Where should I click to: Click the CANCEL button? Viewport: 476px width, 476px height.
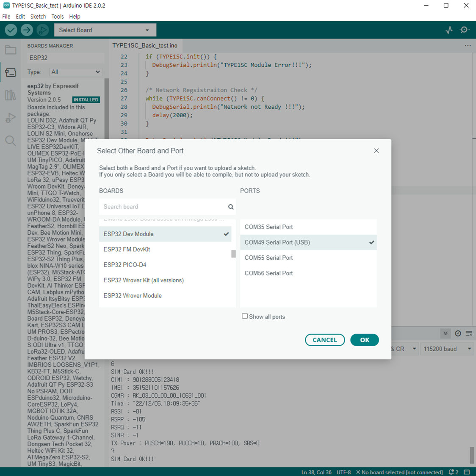click(325, 340)
